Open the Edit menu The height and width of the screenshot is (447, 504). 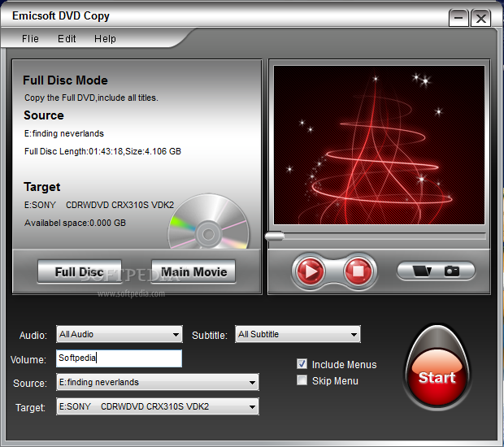pos(67,38)
